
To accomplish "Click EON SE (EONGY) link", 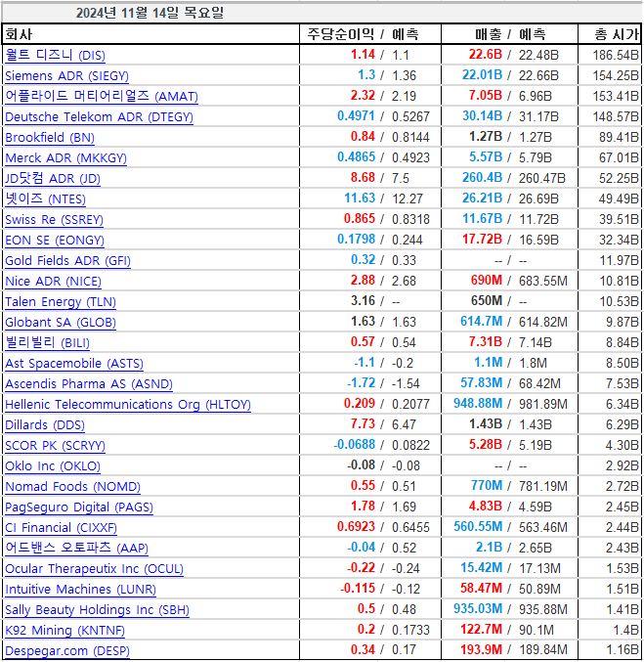I will [55, 241].
